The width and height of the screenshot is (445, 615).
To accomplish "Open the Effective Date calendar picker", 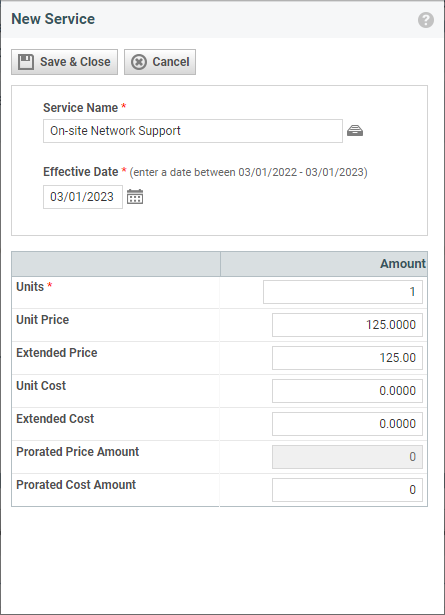I will (x=135, y=197).
